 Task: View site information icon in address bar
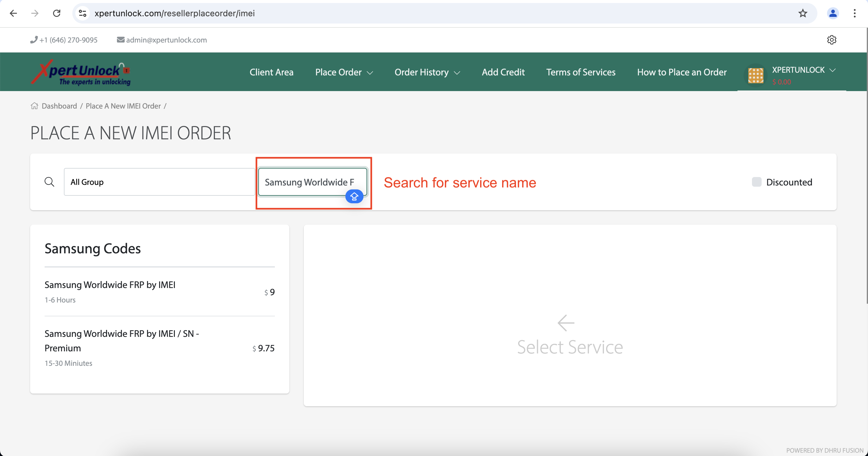(83, 13)
